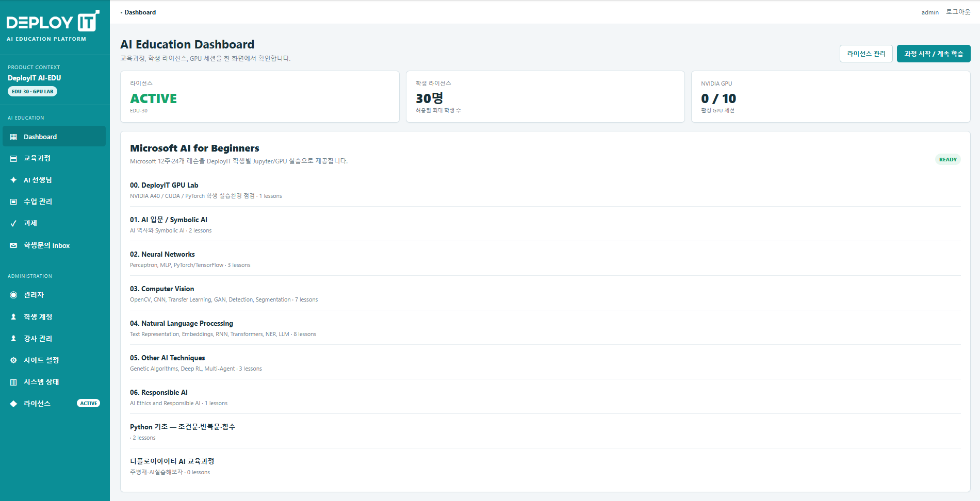Click the EDU-30 · GPU LAB badge
The height and width of the screenshot is (501, 980).
point(32,91)
